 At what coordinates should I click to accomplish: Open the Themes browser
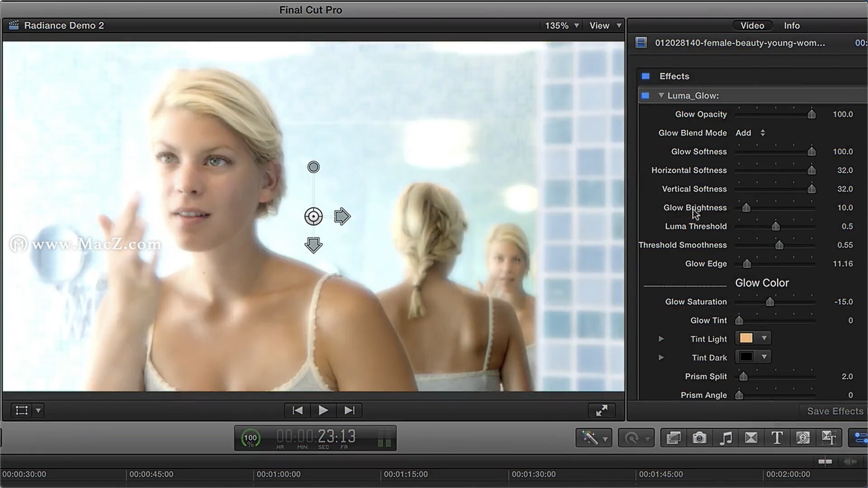point(829,438)
